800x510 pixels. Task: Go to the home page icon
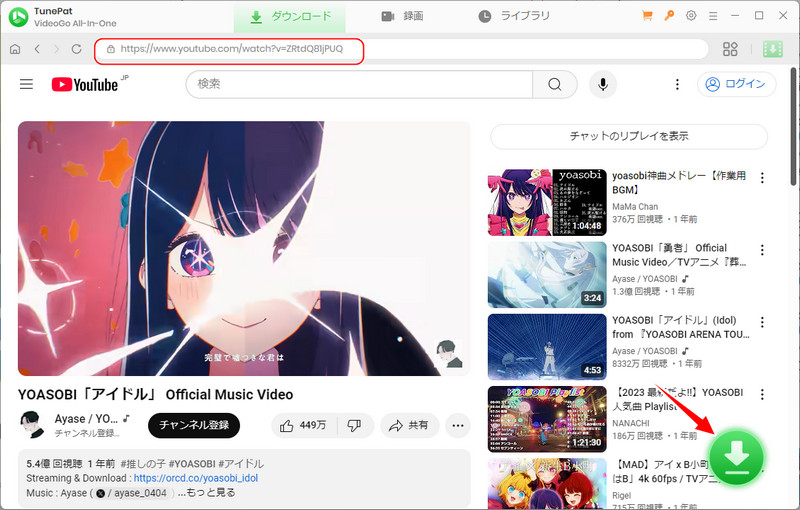tap(15, 49)
